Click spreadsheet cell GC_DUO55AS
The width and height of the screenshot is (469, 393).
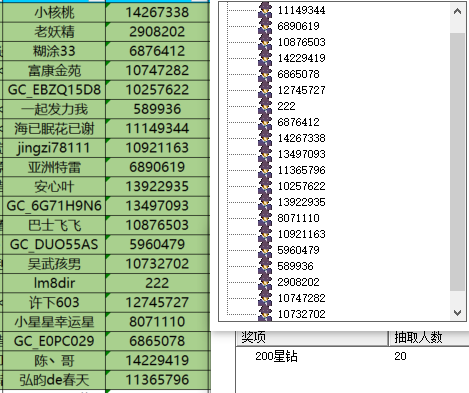tap(54, 244)
